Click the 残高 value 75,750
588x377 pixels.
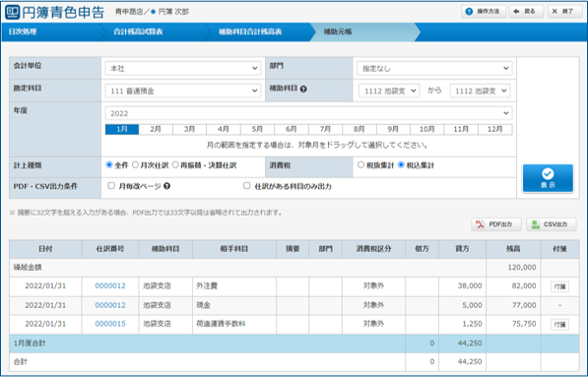[524, 324]
